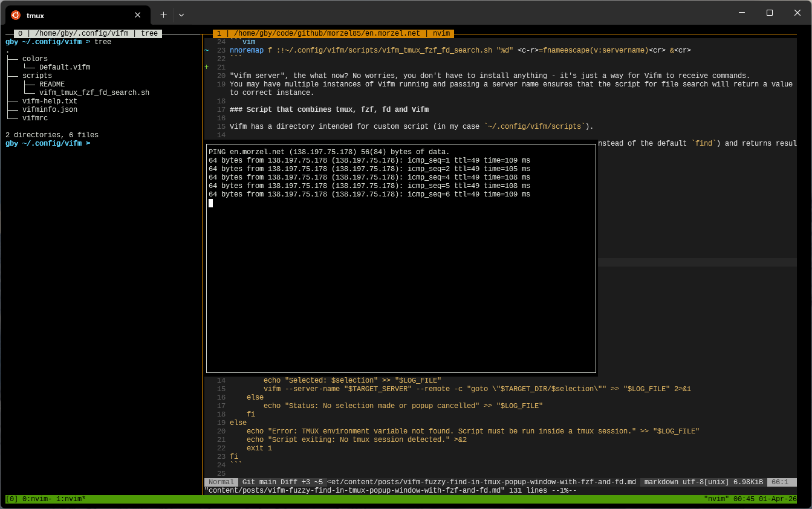Open a new terminal tab

(163, 15)
